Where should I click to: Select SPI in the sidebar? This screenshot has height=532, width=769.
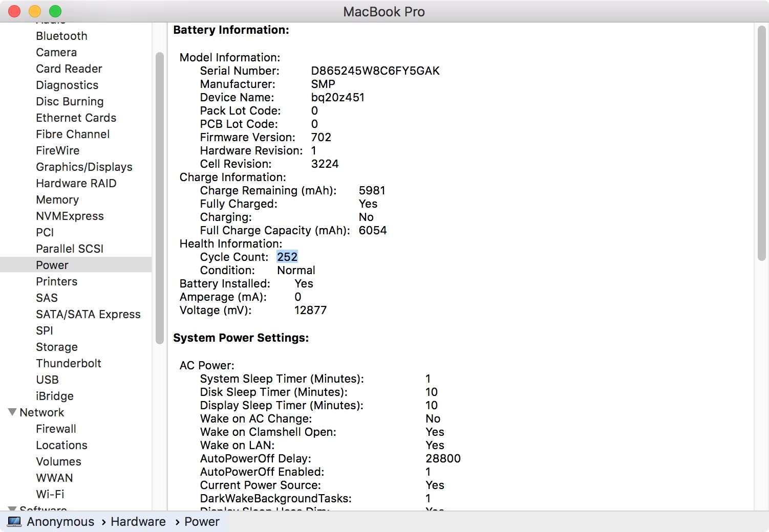[44, 330]
